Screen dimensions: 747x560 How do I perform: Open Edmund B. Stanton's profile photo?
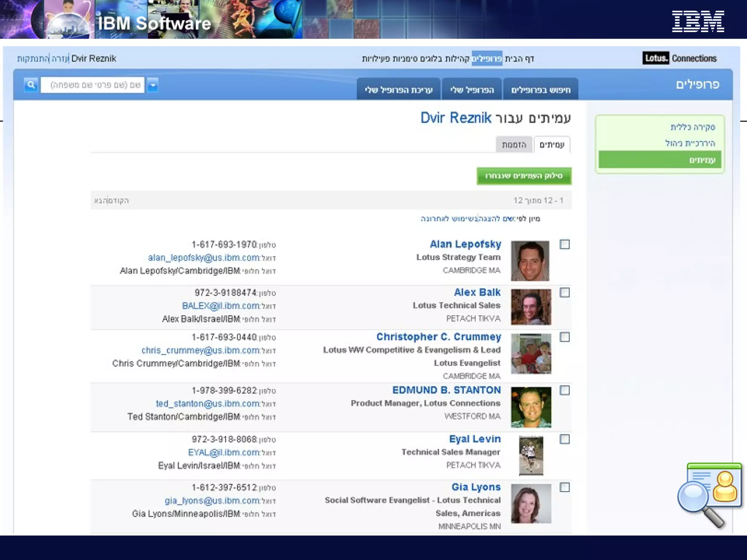[531, 407]
